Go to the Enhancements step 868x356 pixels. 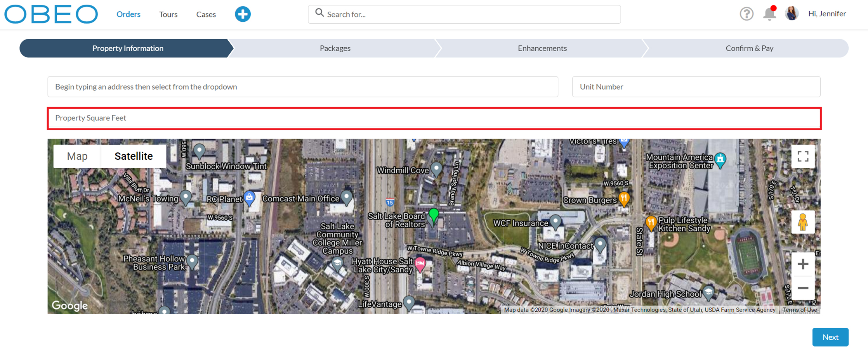[542, 48]
